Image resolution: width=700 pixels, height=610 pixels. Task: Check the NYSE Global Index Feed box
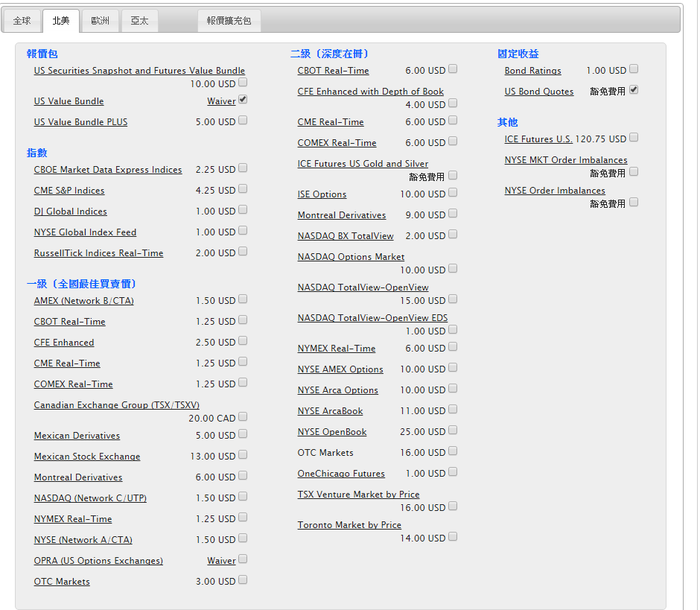click(243, 230)
